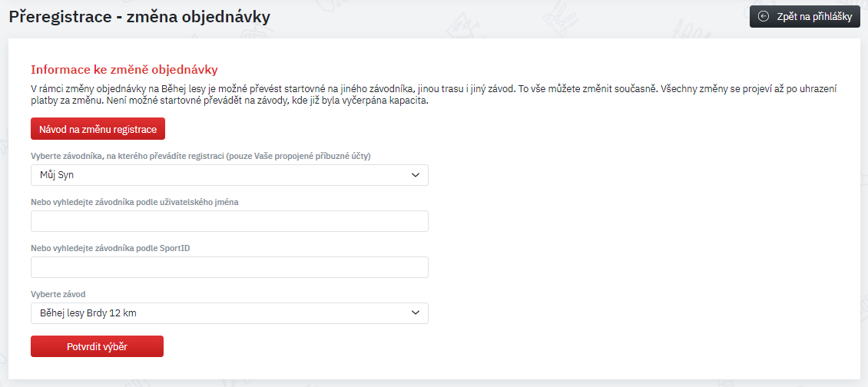Click label for SportID search field
Screen dimensions: 868x387
click(111, 247)
